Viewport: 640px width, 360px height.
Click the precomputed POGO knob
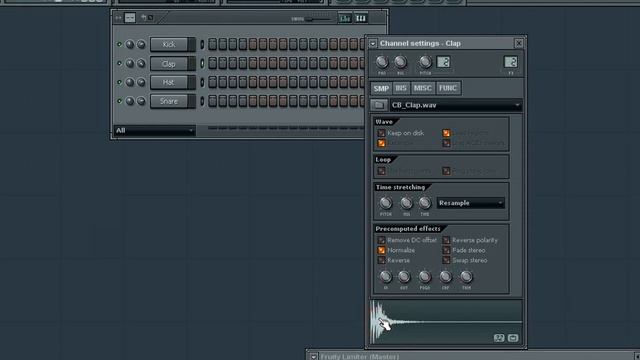point(424,277)
